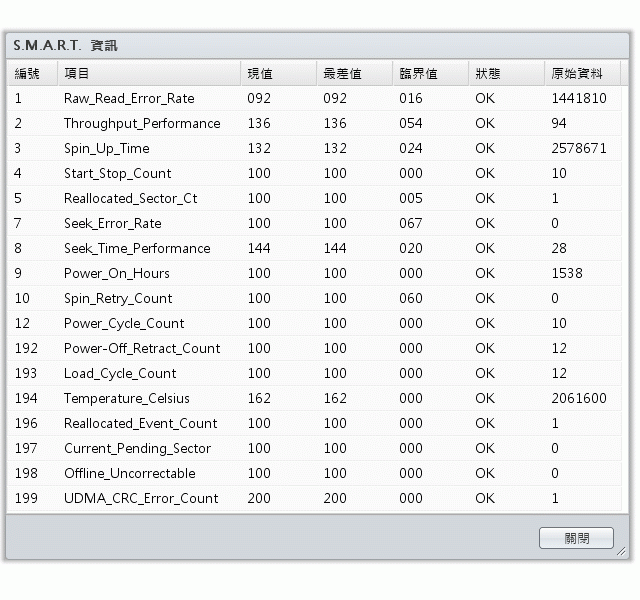Click the 現值 column header
640x600 pixels.
(x=279, y=73)
